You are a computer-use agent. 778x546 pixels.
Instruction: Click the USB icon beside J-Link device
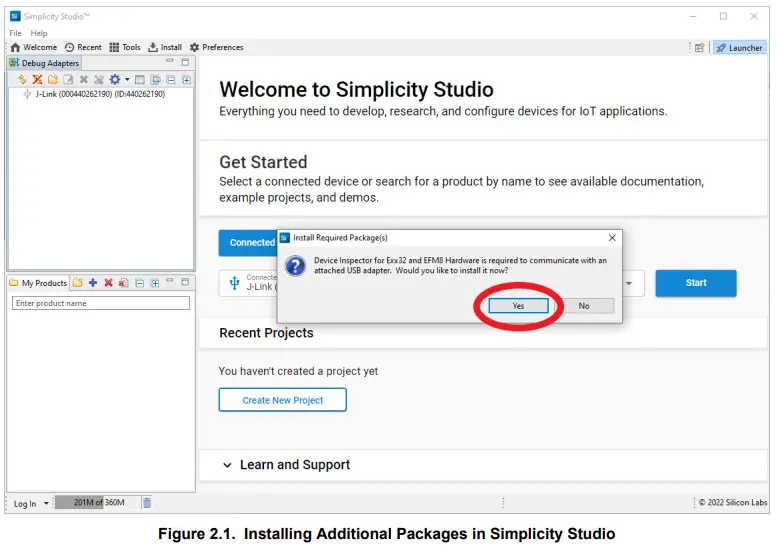coord(235,283)
